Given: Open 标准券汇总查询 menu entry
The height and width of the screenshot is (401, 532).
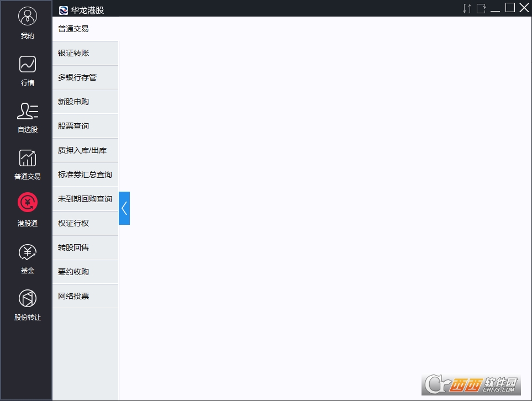Looking at the screenshot, I should tap(86, 175).
